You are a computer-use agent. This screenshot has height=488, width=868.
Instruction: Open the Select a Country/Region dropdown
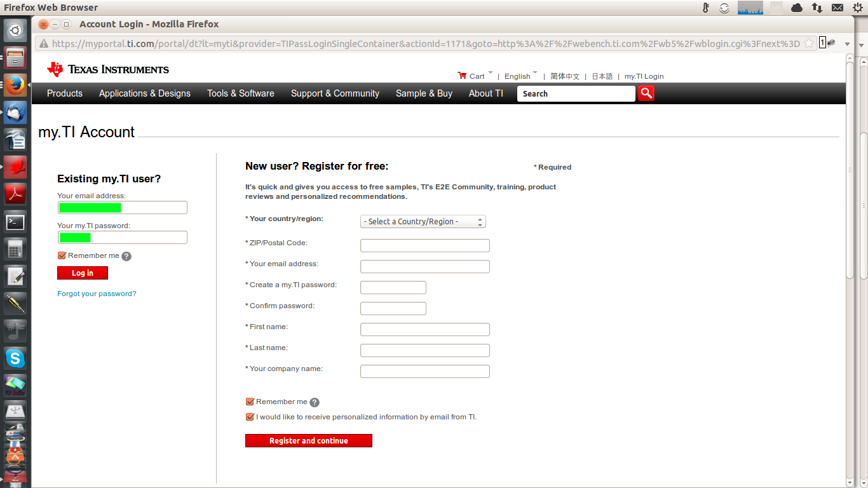click(423, 221)
